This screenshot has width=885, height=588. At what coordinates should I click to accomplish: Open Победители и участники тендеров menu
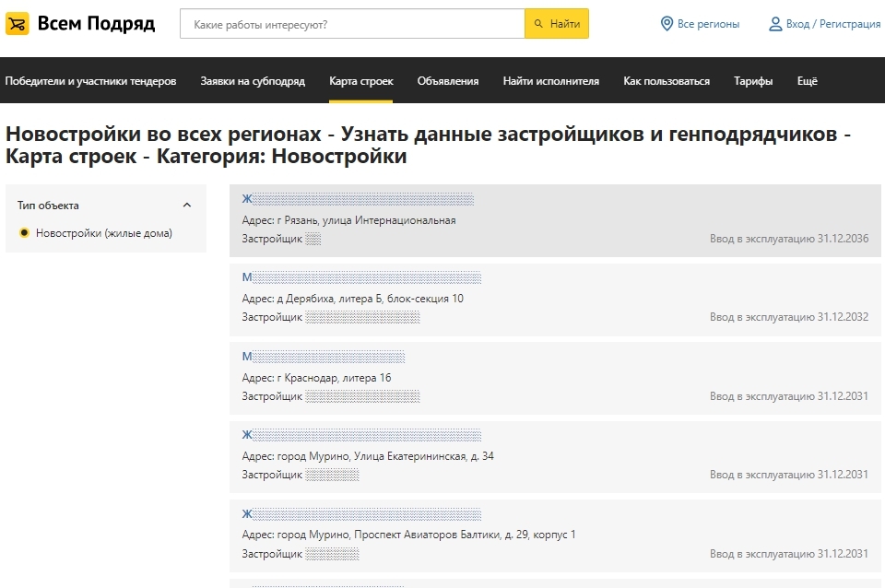click(90, 81)
